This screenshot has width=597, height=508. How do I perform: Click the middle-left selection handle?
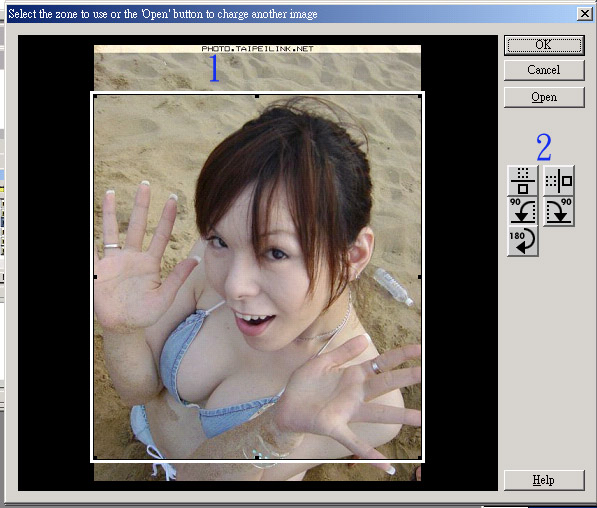95,277
